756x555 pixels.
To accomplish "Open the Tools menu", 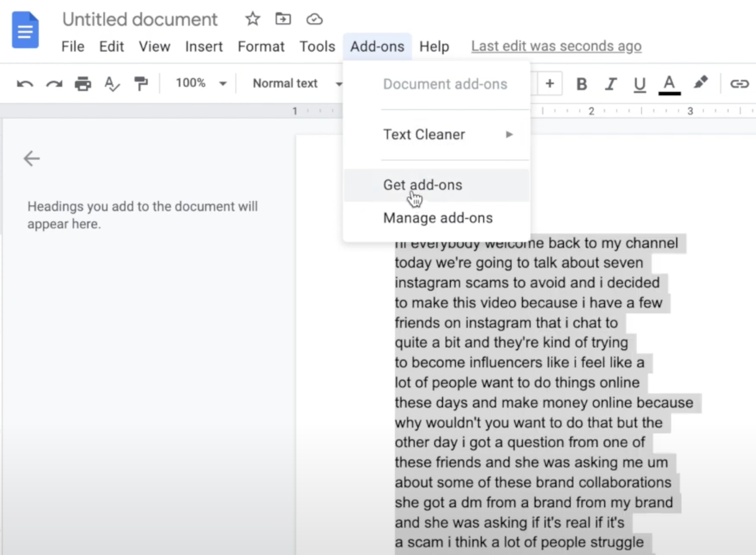I will pyautogui.click(x=317, y=47).
